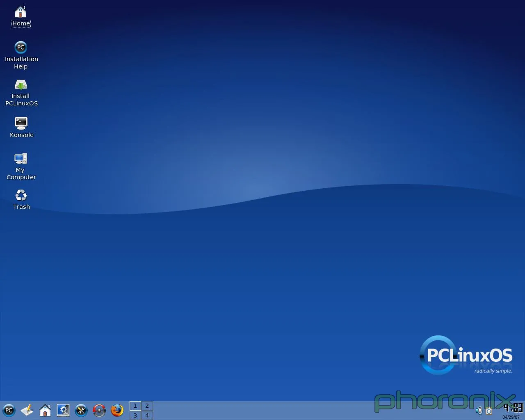Launch the Synaptic package manager panel icon
The width and height of the screenshot is (525, 420).
pos(99,410)
